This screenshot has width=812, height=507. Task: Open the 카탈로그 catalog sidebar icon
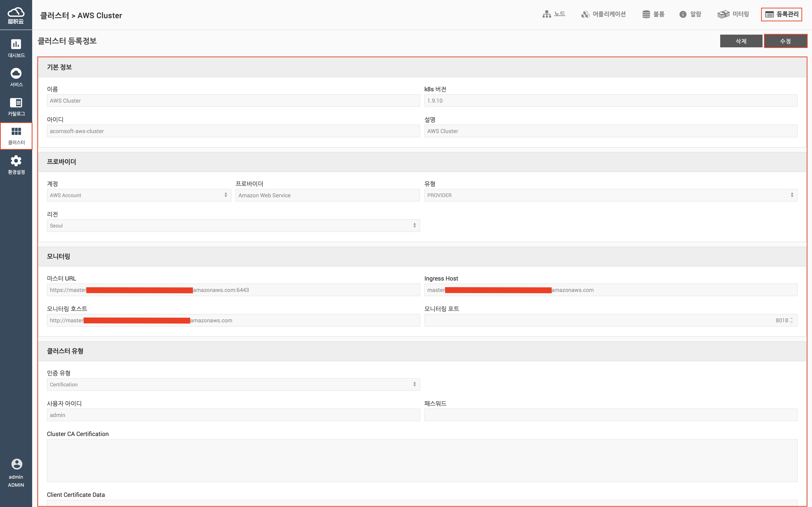coord(16,103)
